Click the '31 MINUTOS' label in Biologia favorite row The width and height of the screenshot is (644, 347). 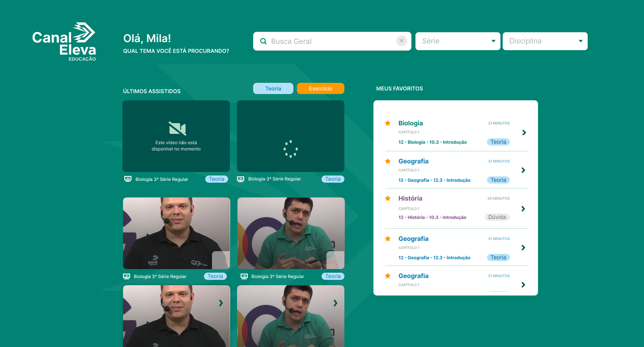click(x=499, y=123)
